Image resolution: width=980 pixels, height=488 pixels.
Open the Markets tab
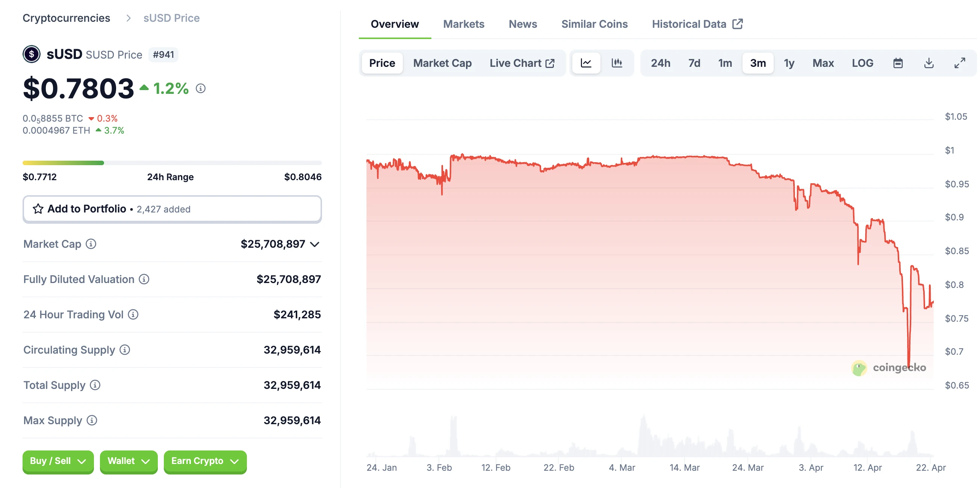[463, 24]
